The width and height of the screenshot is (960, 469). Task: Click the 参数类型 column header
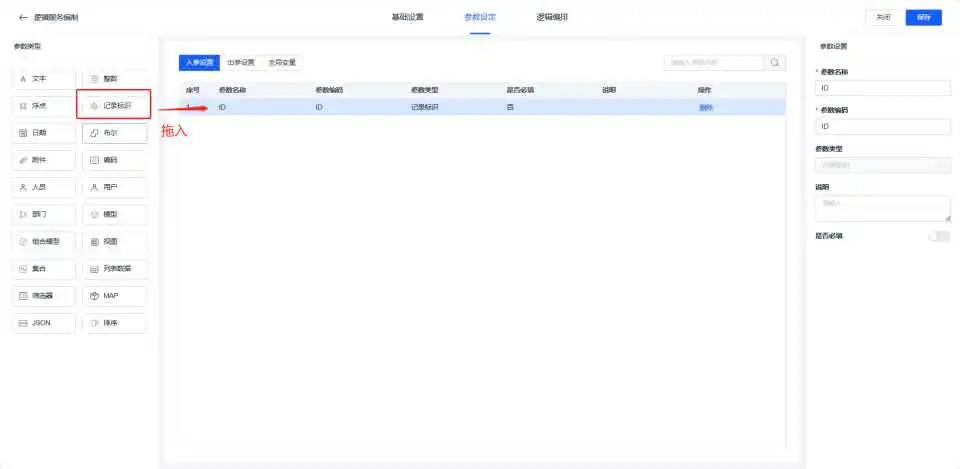pos(424,90)
